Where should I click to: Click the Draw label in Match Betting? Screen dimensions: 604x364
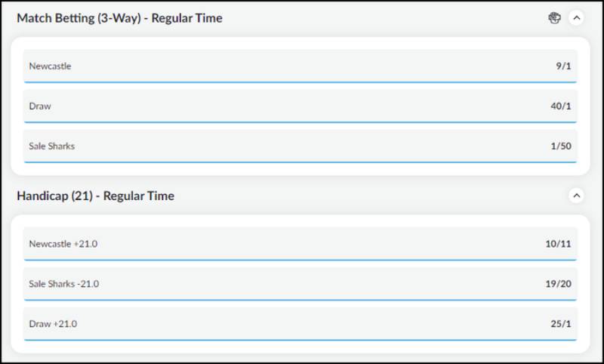coord(40,106)
